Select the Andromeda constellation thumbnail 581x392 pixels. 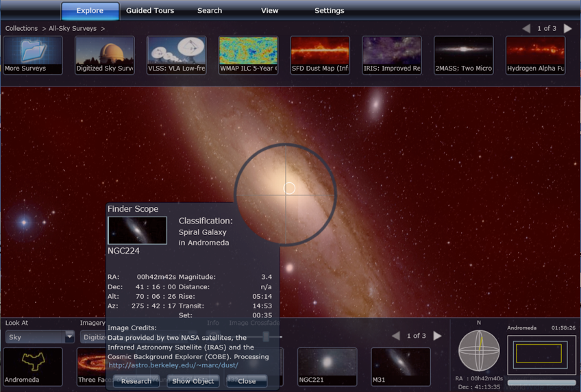33,367
